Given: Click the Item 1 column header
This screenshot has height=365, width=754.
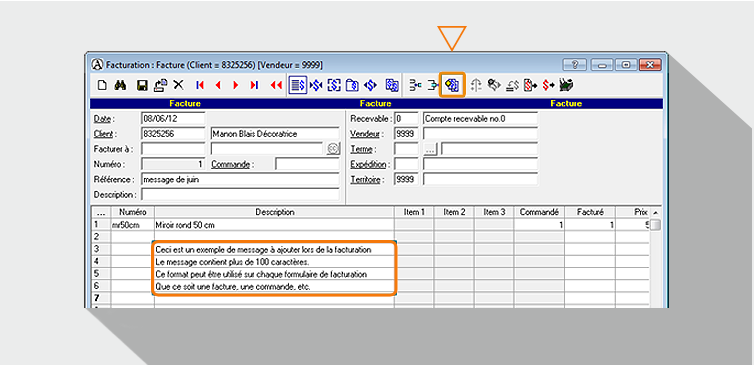Looking at the screenshot, I should 414,212.
